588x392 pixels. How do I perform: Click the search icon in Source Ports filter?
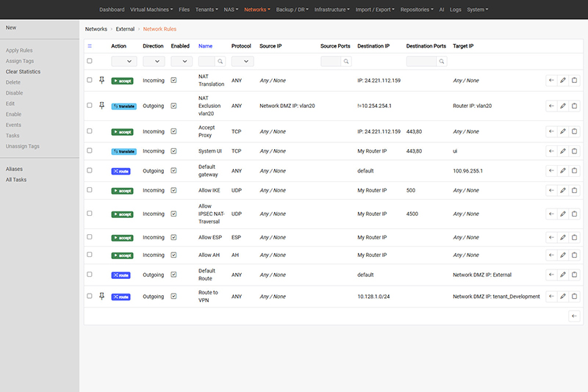(346, 62)
